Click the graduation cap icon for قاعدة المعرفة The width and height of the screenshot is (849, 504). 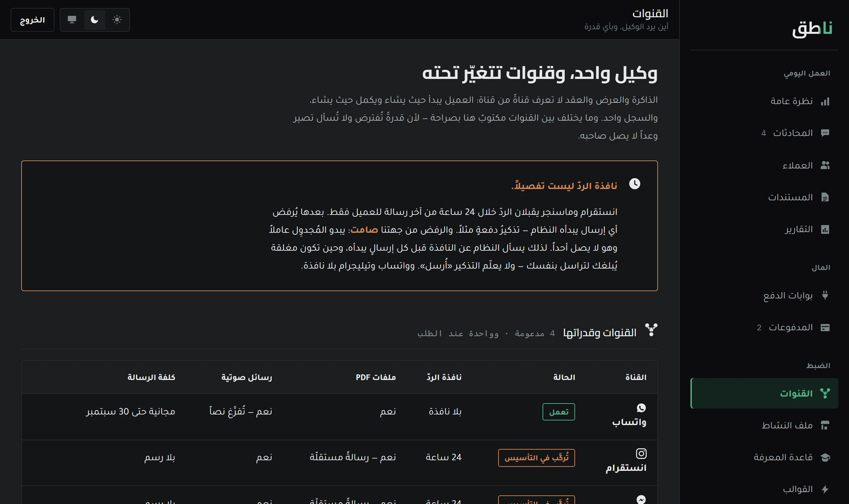click(x=825, y=457)
